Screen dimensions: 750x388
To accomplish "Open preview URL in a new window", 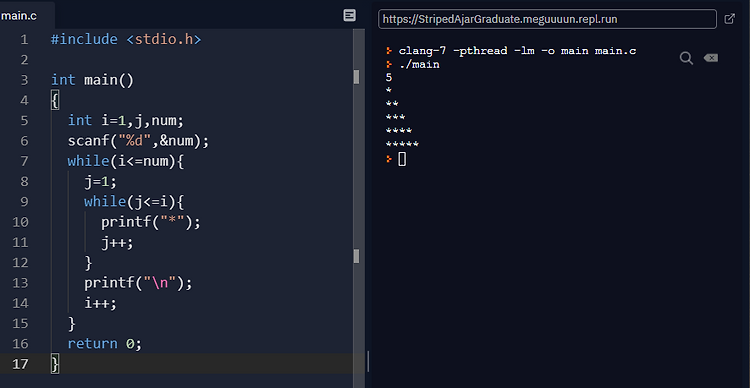I will (729, 19).
